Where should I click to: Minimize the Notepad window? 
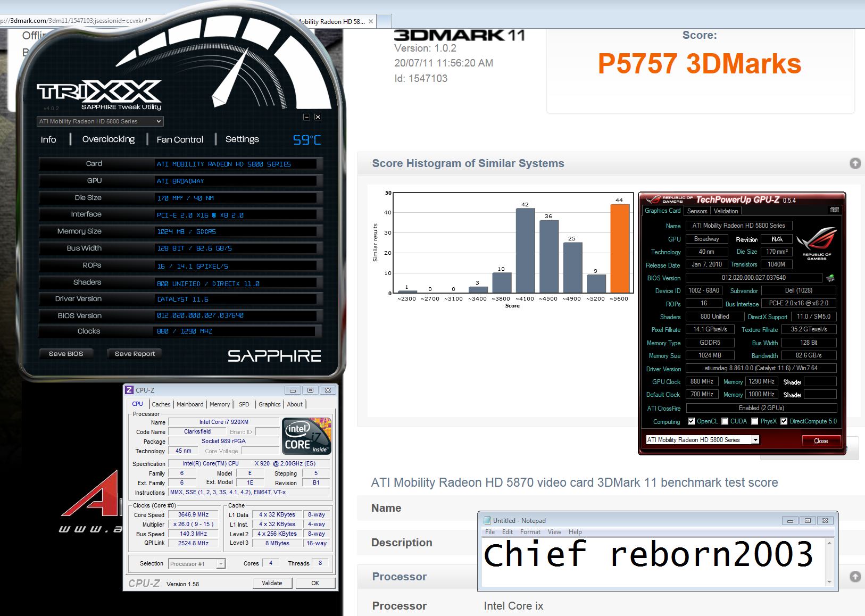[x=790, y=520]
